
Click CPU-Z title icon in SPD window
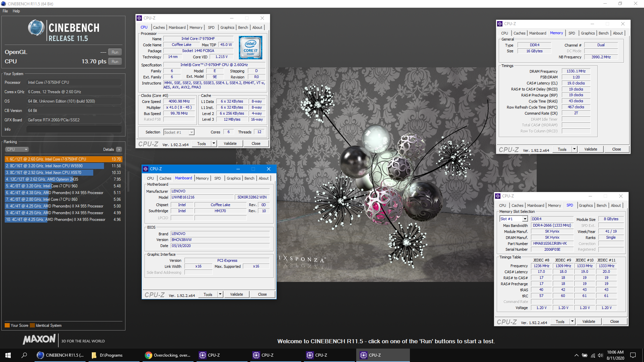(498, 196)
